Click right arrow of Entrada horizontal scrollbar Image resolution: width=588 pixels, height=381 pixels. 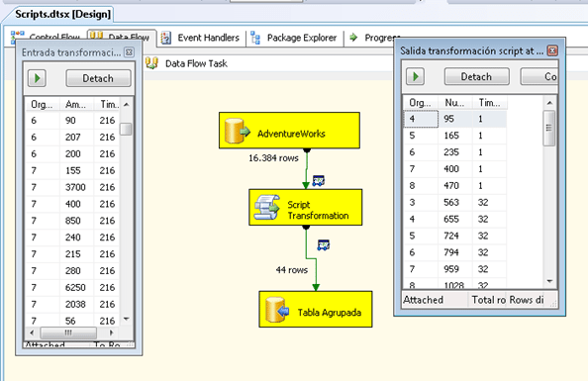tap(111, 333)
